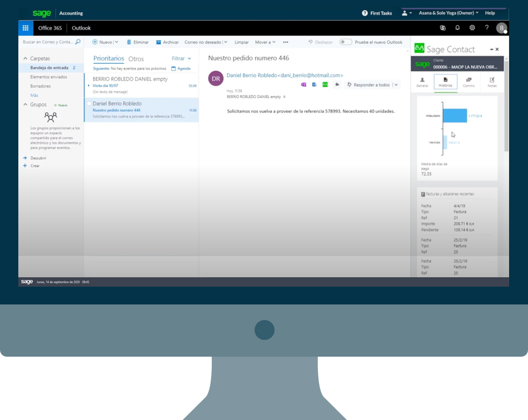Open the Outlook help question mark
528x420 pixels.
(x=486, y=28)
